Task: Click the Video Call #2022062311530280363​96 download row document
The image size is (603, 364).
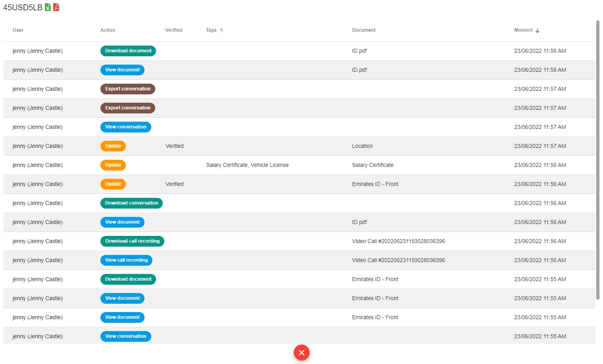Action: tap(398, 241)
